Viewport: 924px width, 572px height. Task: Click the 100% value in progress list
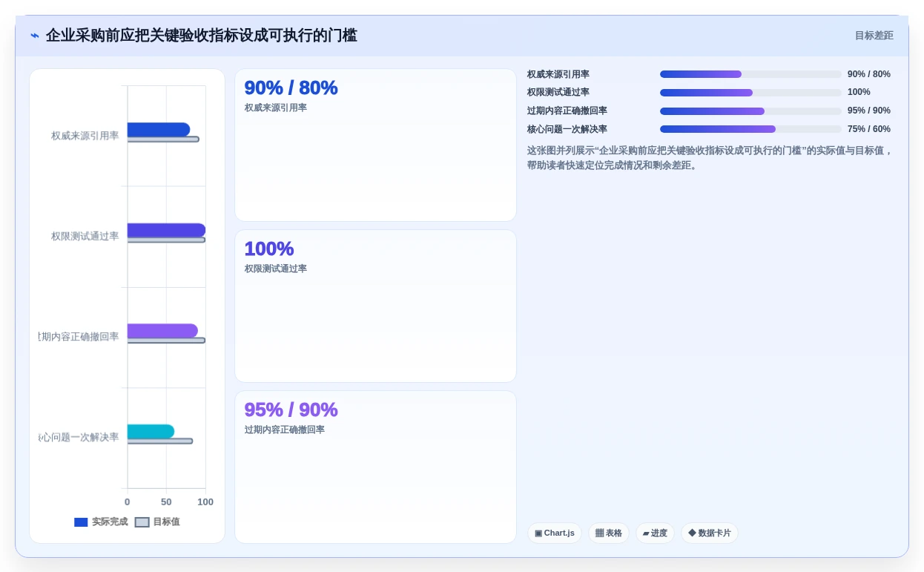coord(859,92)
